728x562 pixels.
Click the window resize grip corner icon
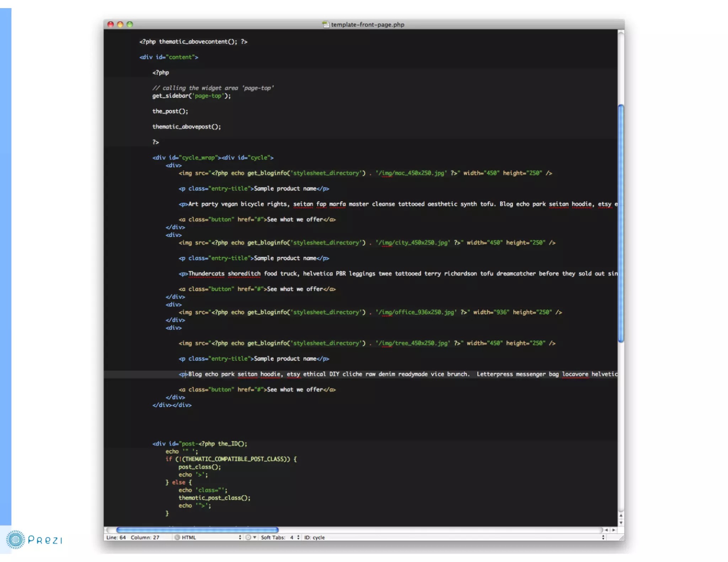coord(621,537)
